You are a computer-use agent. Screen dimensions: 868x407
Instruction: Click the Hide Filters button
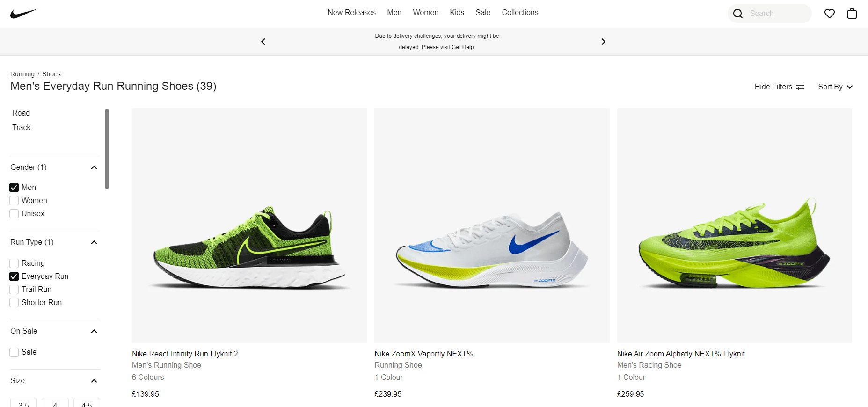coord(779,87)
